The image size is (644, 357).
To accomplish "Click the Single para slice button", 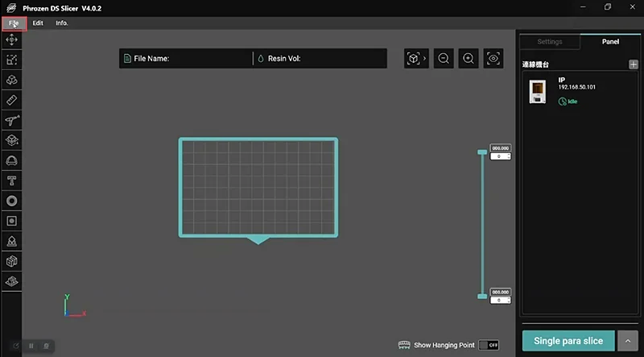I will tap(568, 341).
